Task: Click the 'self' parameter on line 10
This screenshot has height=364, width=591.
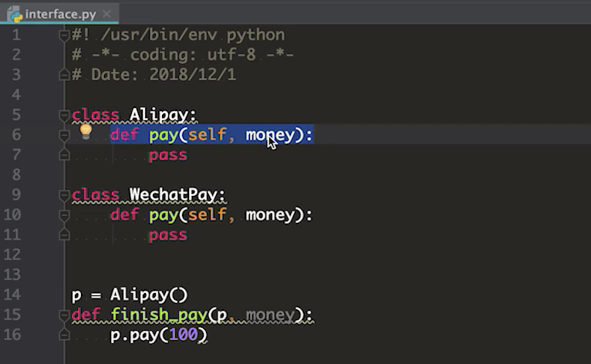Action: click(x=208, y=215)
